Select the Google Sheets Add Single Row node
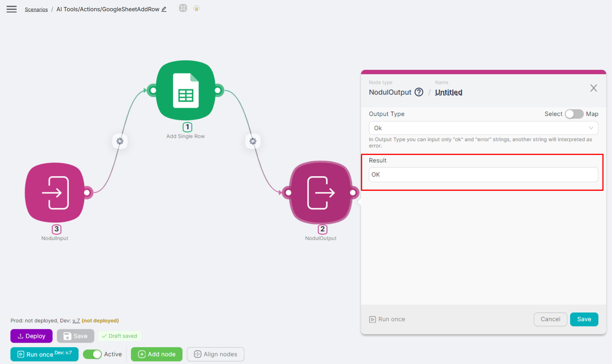 [x=185, y=91]
